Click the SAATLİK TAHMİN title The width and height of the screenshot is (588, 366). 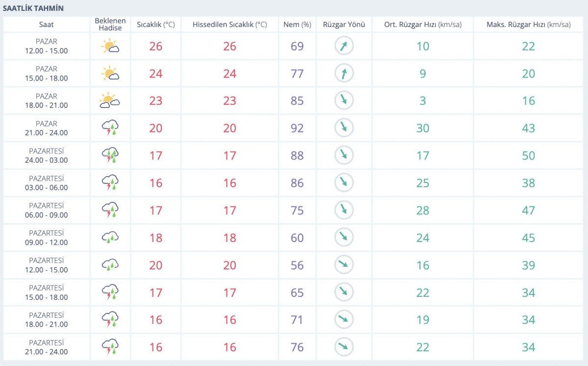pos(33,8)
